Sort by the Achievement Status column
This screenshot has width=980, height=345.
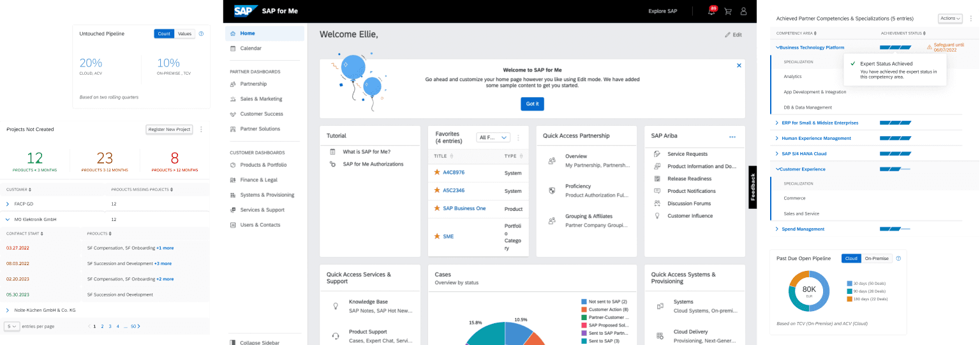pyautogui.click(x=925, y=33)
